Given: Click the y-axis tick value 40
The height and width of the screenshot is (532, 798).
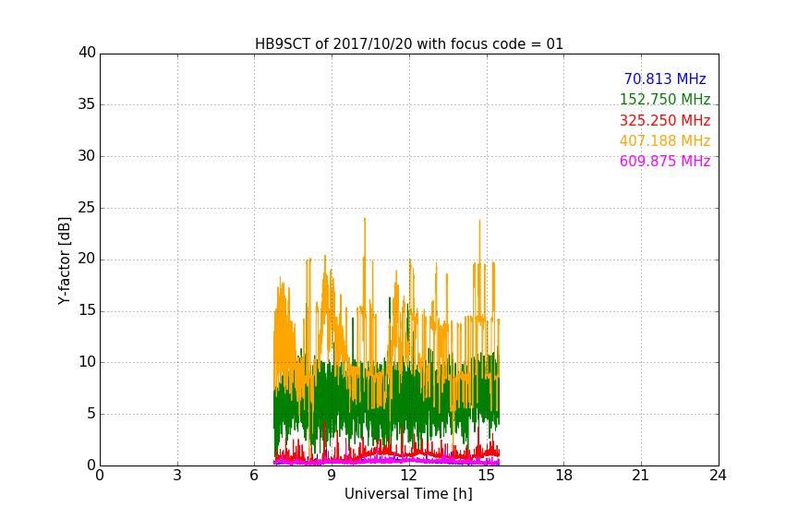Looking at the screenshot, I should pos(87,53).
